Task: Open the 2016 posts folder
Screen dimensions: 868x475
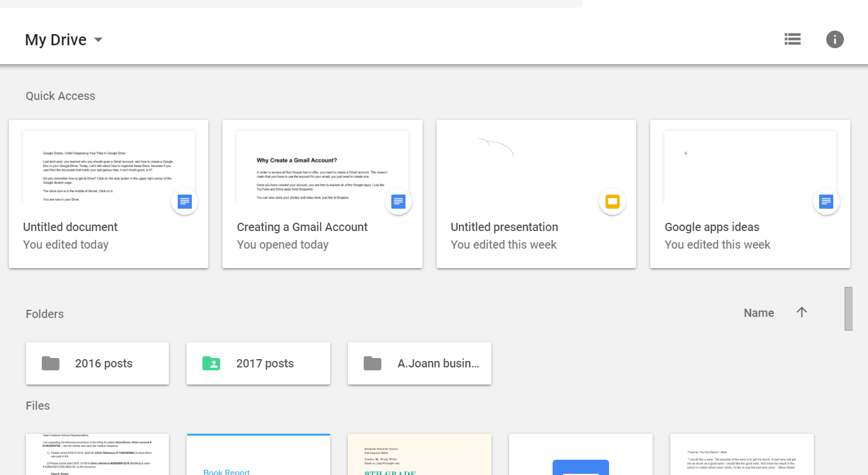Action: 97,363
